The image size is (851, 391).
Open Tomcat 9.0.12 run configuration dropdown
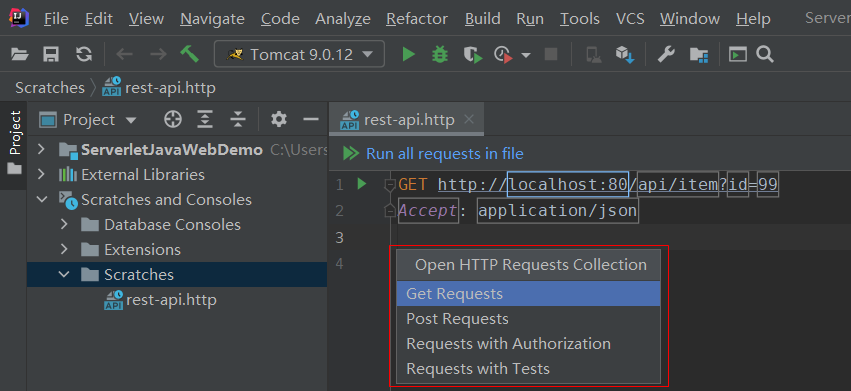tap(299, 54)
